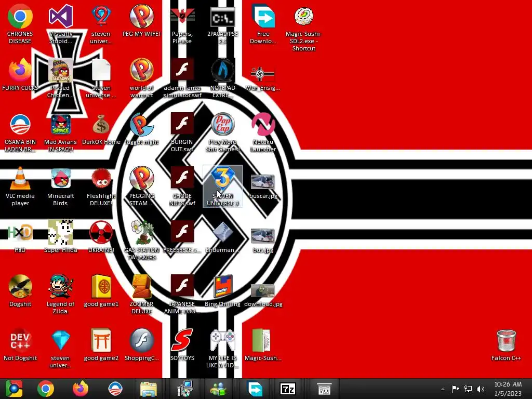Select the CHRONES DISEASE Chrome desktop icon

pos(20,24)
